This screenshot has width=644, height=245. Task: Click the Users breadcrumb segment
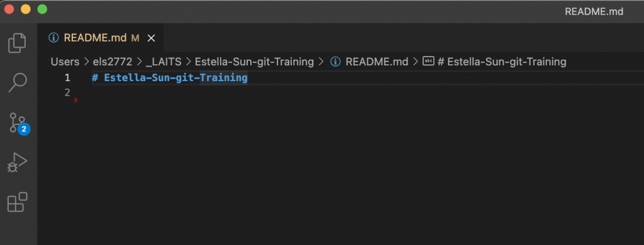tap(65, 62)
